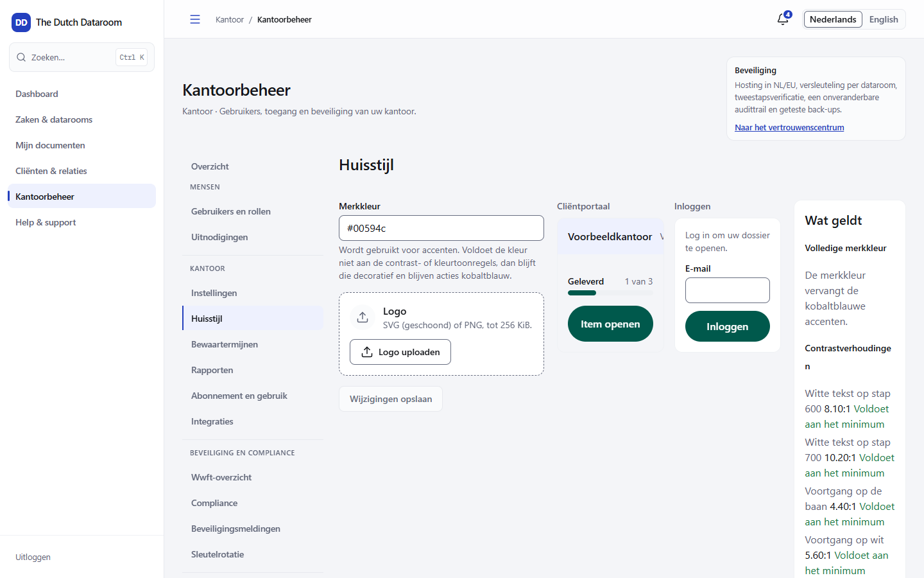Click the search magnifier icon
Image resolution: width=924 pixels, height=578 pixels.
(21, 57)
